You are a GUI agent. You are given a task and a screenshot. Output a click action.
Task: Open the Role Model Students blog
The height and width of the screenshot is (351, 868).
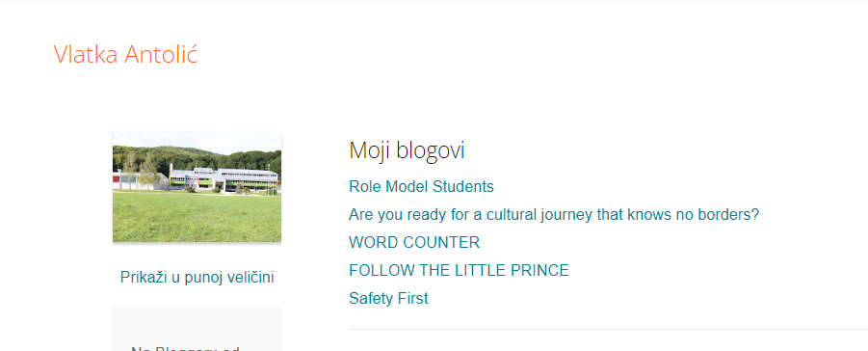coord(421,186)
